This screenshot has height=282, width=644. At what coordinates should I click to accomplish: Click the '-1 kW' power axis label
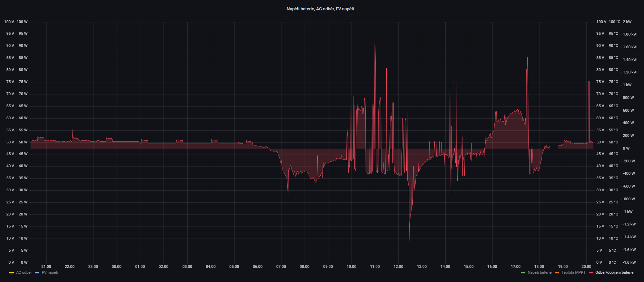(628, 212)
